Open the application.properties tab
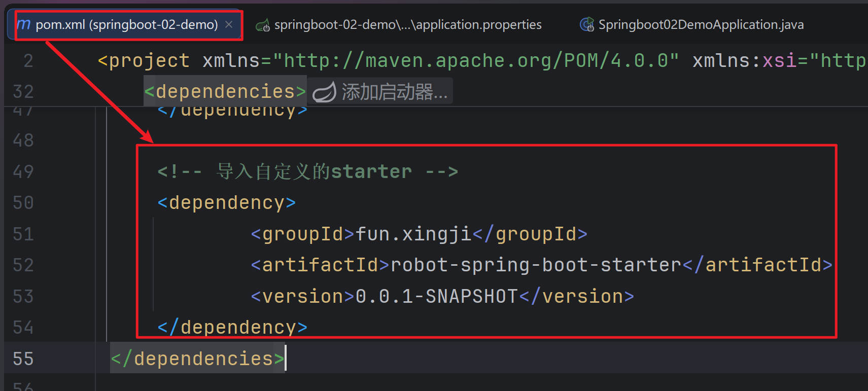Viewport: 868px width, 391px height. click(407, 24)
